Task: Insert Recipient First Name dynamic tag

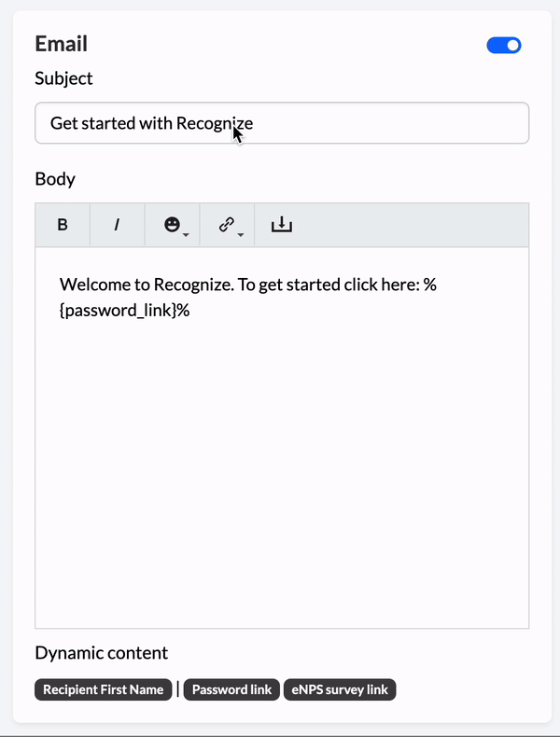Action: (x=103, y=689)
